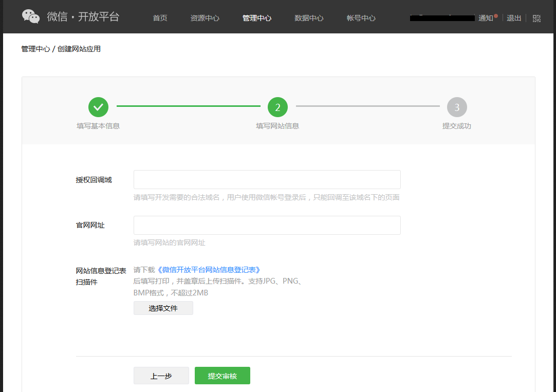Go to 首页 in the navigation bar
556x392 pixels.
click(160, 18)
